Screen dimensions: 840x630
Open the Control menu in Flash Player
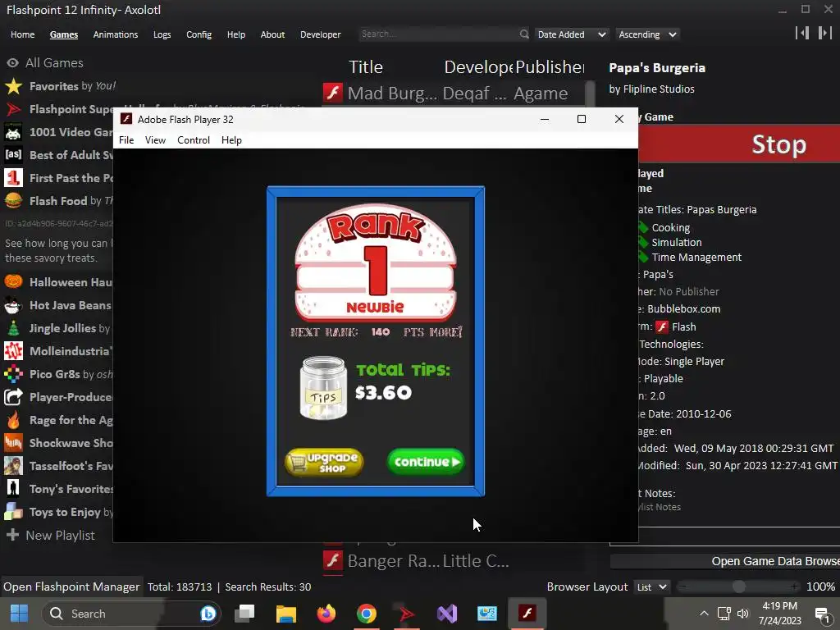coord(194,140)
